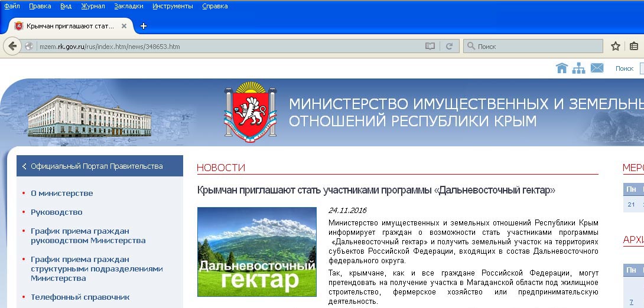This screenshot has width=644, height=308.
Task: Click the АРХИ archive heading at right
Action: pos(633,240)
